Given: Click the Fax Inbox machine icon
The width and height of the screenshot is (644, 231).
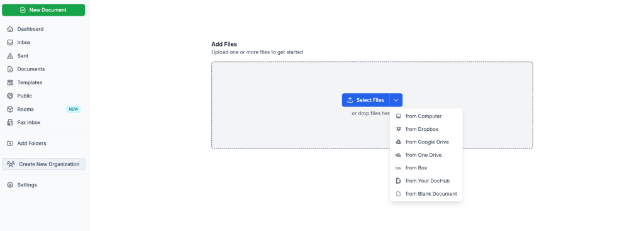Looking at the screenshot, I should point(10,123).
